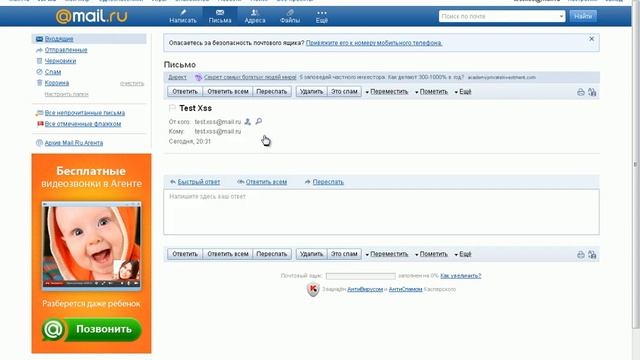Click the unread letters envelope icon
Viewport: 640px width, 360px height.
(39, 113)
